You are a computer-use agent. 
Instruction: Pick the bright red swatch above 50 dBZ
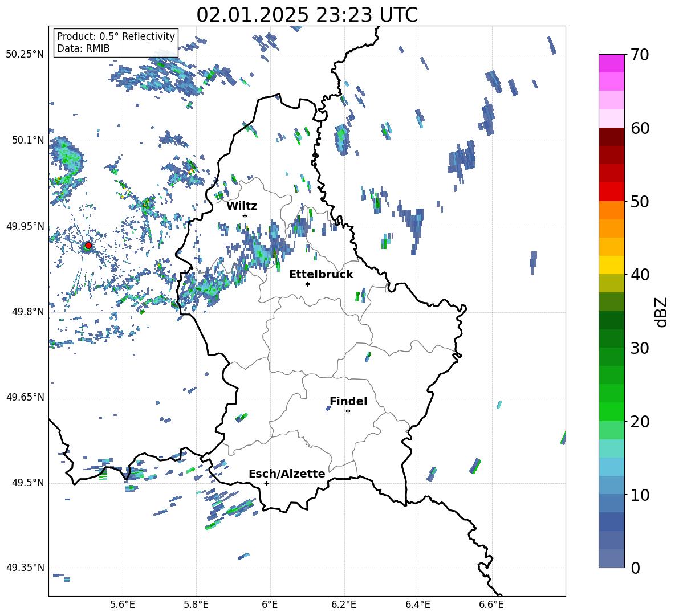point(612,192)
